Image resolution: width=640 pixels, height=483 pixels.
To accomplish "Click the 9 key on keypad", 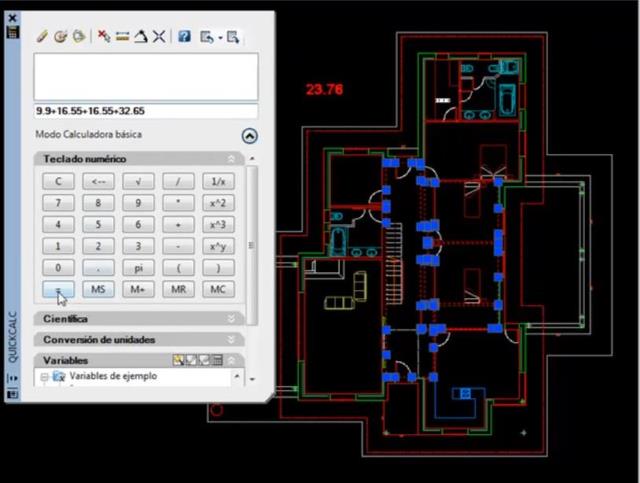I will 138,203.
